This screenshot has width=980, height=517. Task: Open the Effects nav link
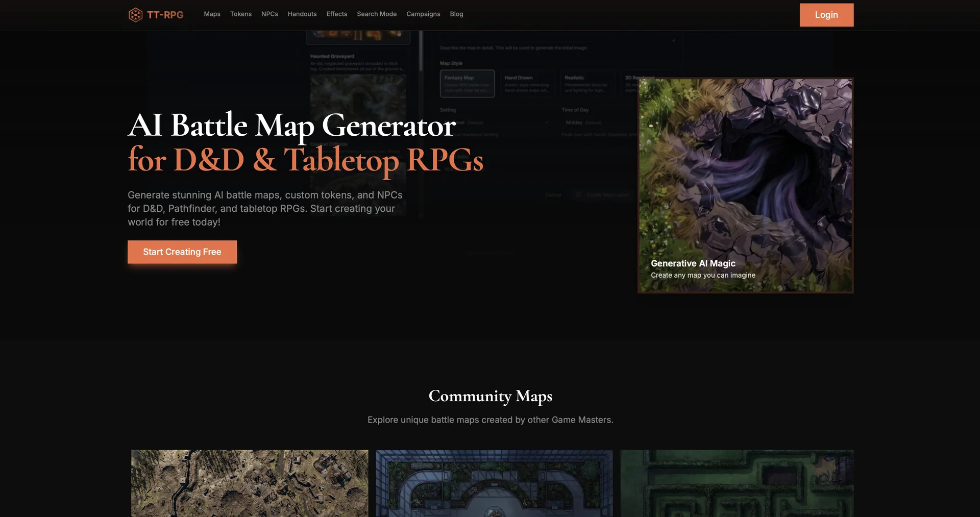[x=337, y=14]
